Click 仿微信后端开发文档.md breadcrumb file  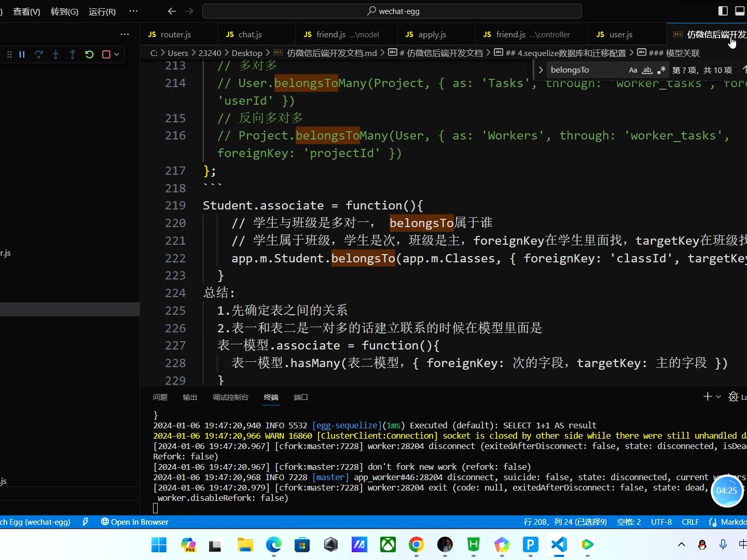331,53
